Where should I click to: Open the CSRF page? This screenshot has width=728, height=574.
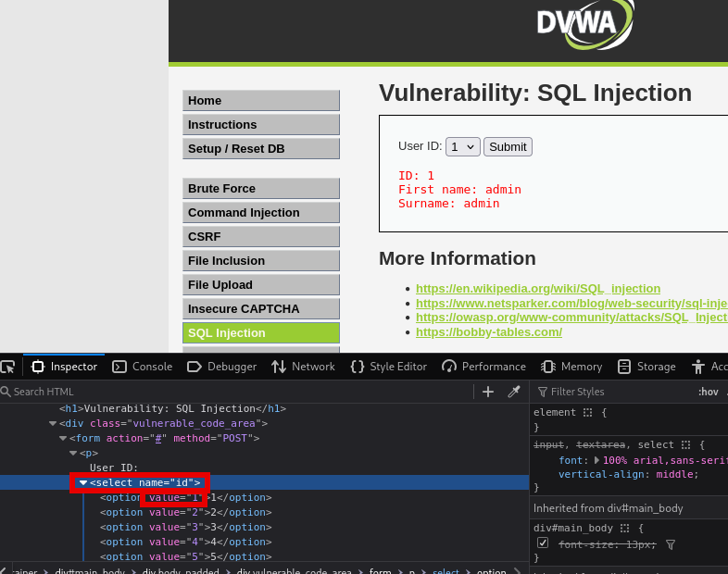(261, 237)
